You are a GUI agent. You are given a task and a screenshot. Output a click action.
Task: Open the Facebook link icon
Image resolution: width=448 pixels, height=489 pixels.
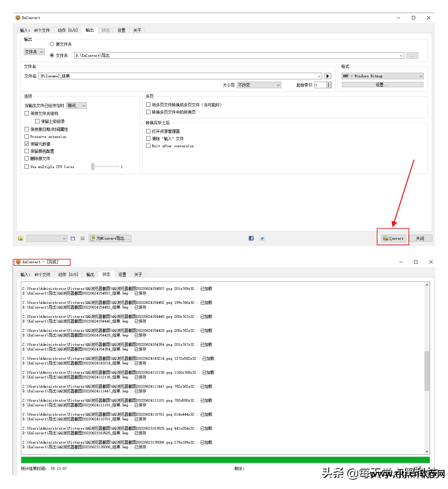click(251, 238)
